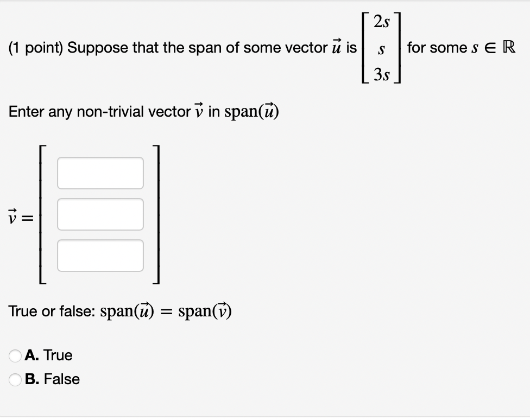Click the first component field under the bracket
Screen dimensions: 530x420
[100, 173]
